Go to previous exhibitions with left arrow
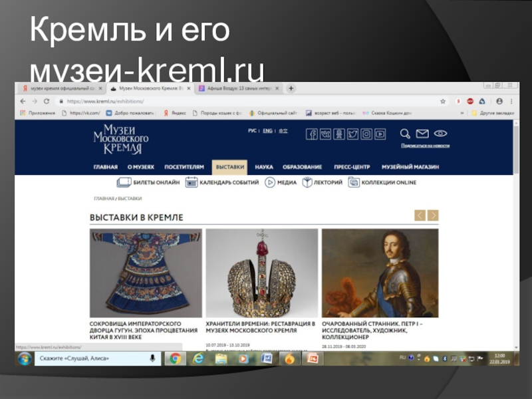 420,215
